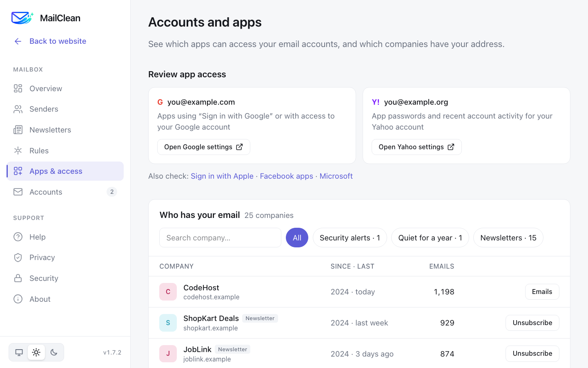Screen dimensions: 588x368
Task: Open the Overview page
Action: pos(65,88)
